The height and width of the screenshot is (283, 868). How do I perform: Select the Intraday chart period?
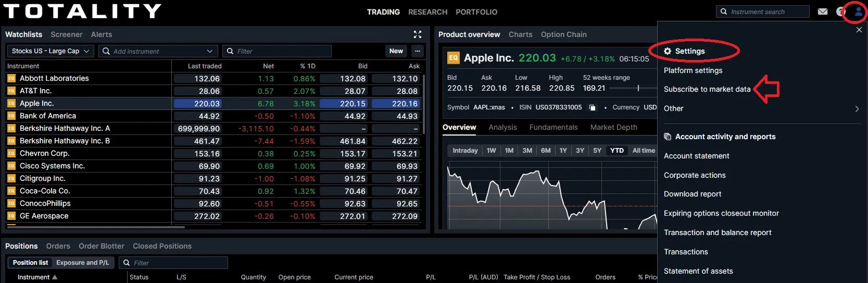point(465,151)
